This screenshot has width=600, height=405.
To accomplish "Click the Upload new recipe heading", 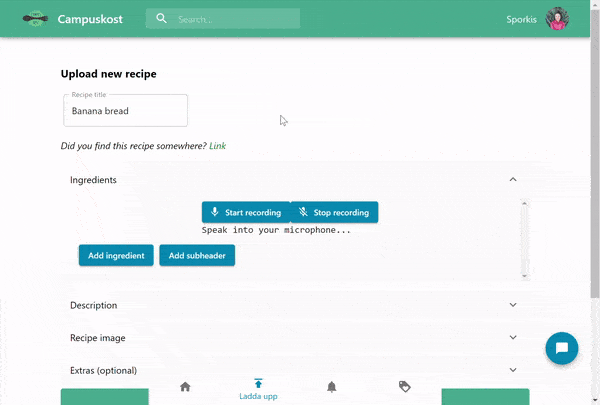I will 109,74.
